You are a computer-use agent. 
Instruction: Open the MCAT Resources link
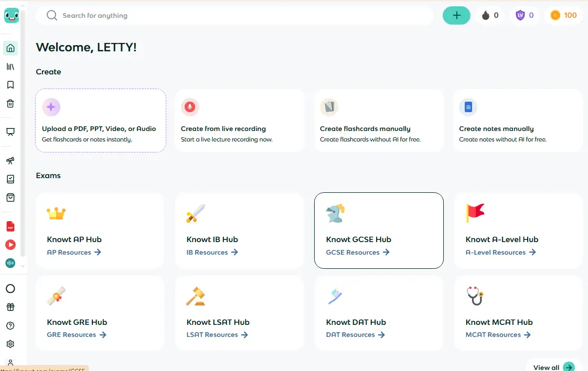coord(498,335)
